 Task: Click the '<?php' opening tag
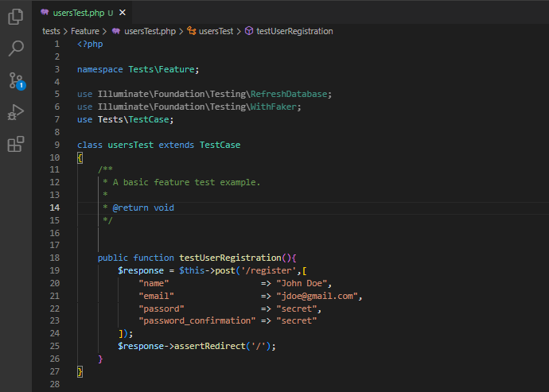click(90, 44)
